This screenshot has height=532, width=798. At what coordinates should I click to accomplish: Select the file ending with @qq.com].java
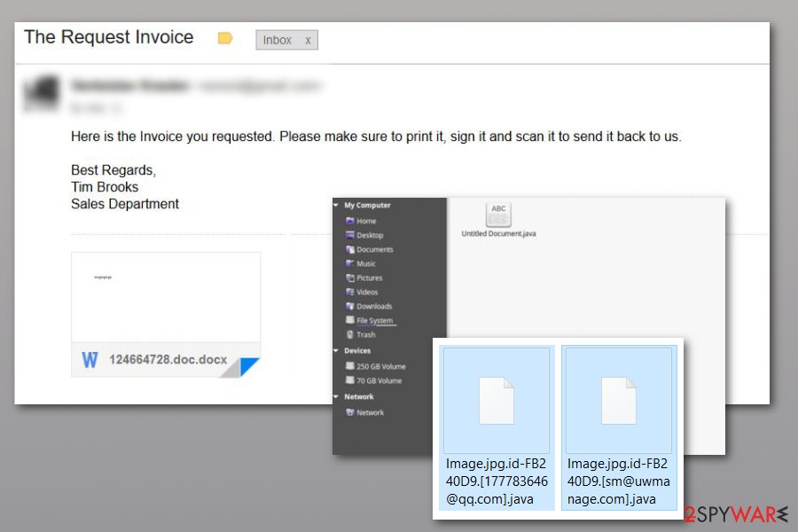(x=497, y=427)
